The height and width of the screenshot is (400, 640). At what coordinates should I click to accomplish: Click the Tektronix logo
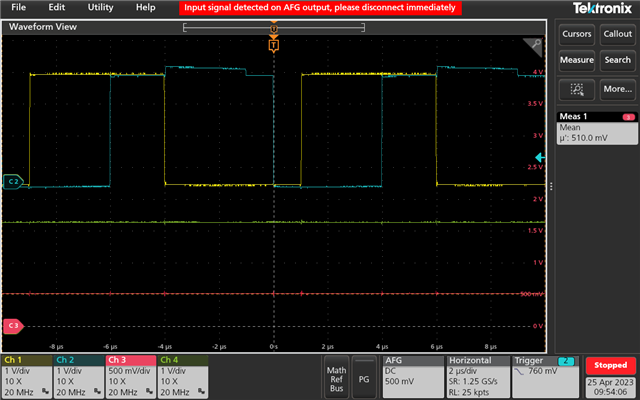click(602, 8)
